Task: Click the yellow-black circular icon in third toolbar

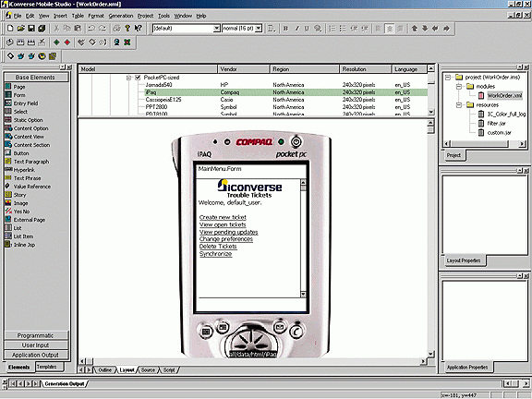Action: [x=42, y=56]
